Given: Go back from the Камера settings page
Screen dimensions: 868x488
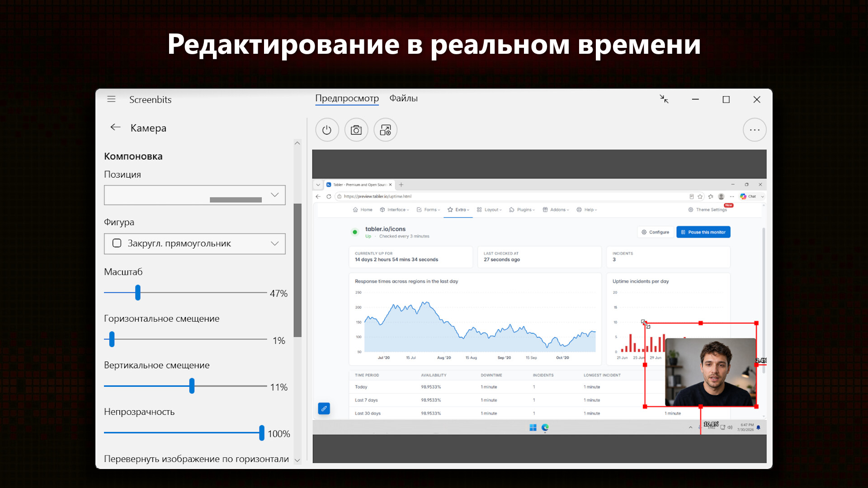Looking at the screenshot, I should [115, 127].
